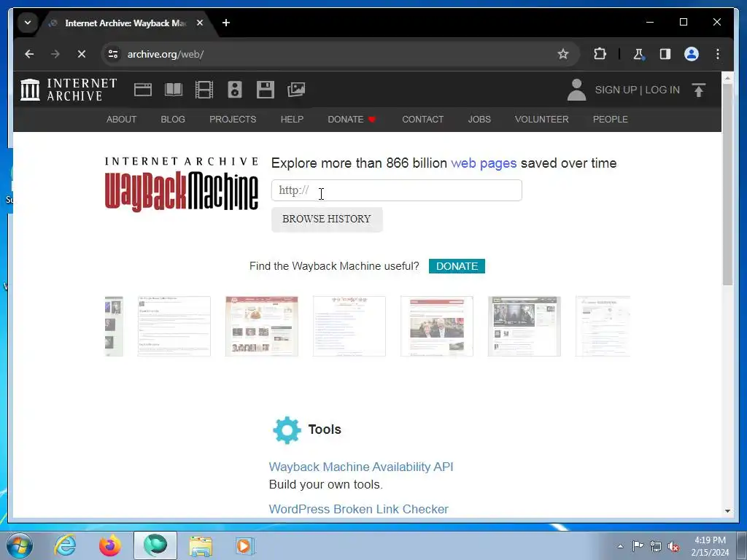Viewport: 747px width, 560px height.
Task: Open the JOBS menu item
Action: tap(479, 120)
